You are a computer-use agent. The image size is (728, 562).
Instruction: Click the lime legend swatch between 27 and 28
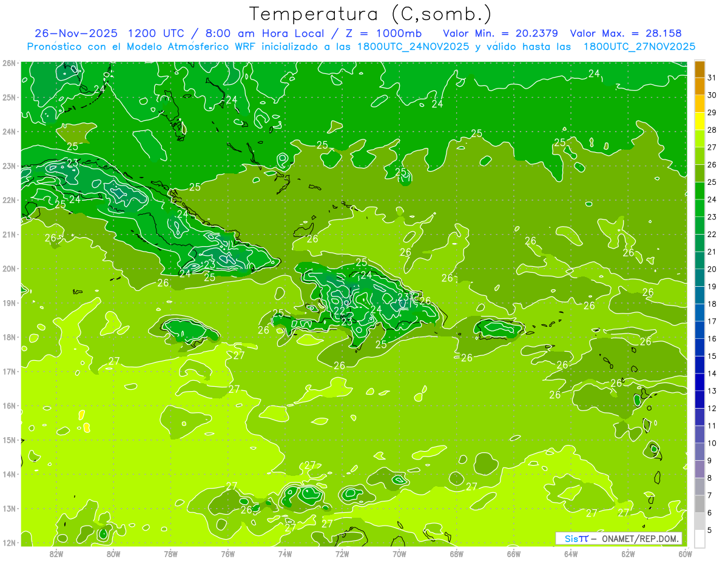pyautogui.click(x=699, y=138)
